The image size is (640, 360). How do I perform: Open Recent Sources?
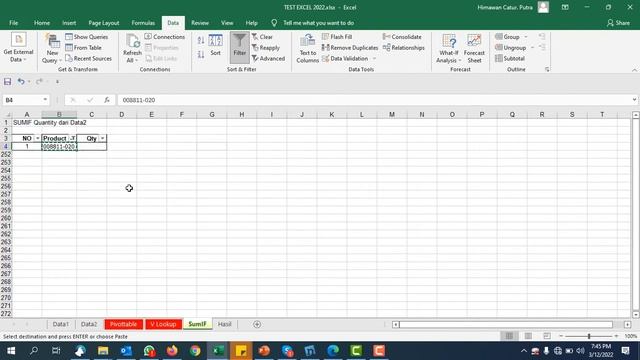[89, 58]
